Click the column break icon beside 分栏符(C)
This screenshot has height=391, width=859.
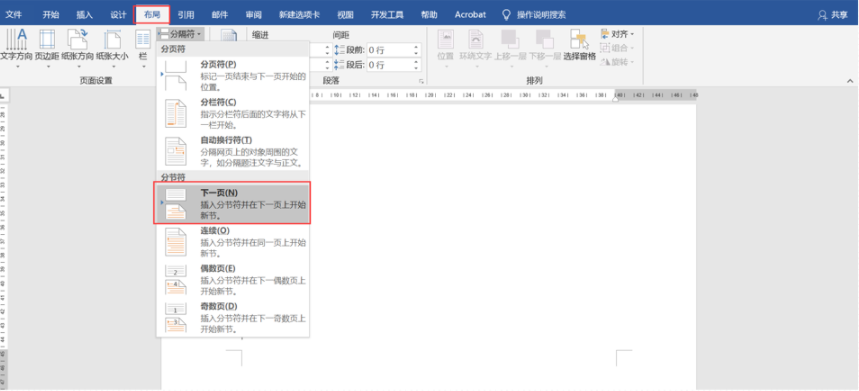pyautogui.click(x=176, y=114)
